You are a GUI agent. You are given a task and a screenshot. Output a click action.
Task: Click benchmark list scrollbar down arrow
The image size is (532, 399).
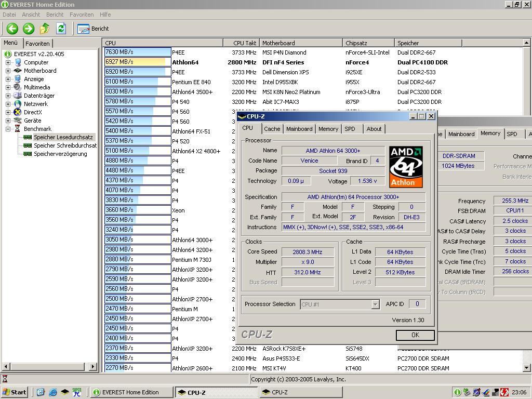(526, 368)
